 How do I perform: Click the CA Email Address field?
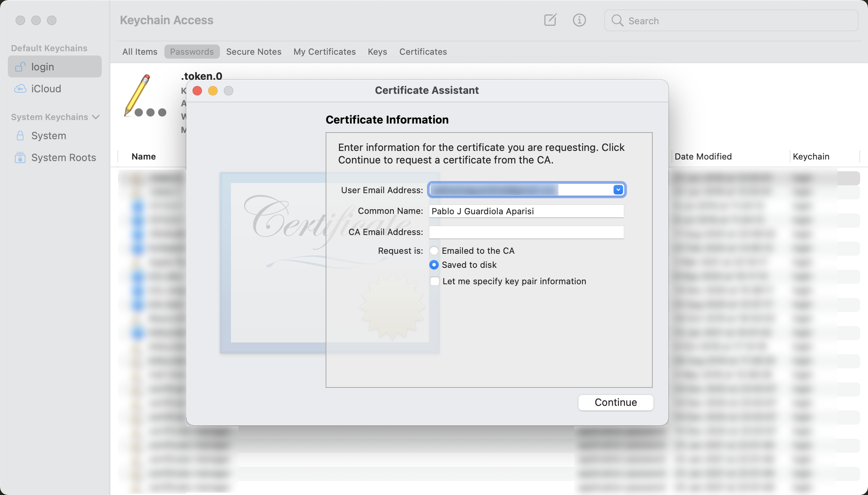coord(526,232)
